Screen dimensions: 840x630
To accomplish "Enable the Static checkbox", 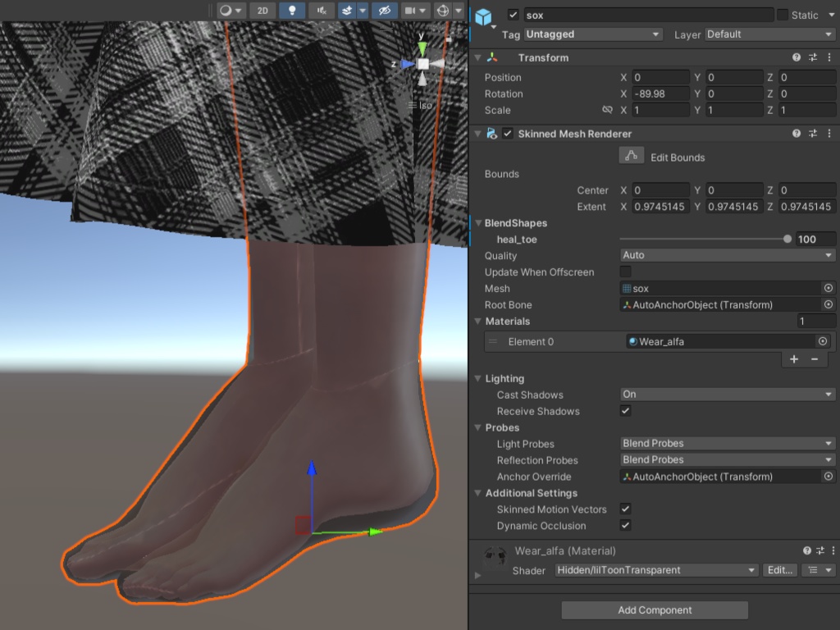I will (783, 15).
